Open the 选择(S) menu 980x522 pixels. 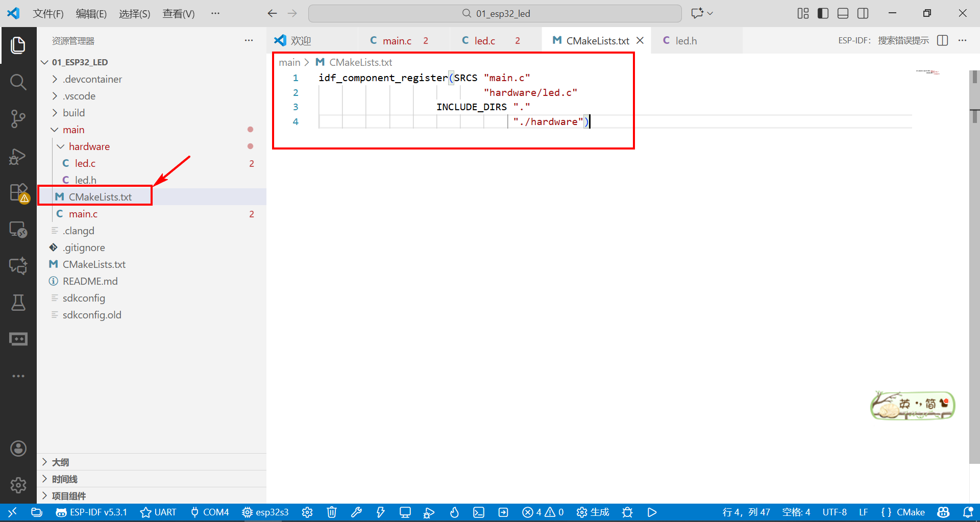pyautogui.click(x=134, y=13)
